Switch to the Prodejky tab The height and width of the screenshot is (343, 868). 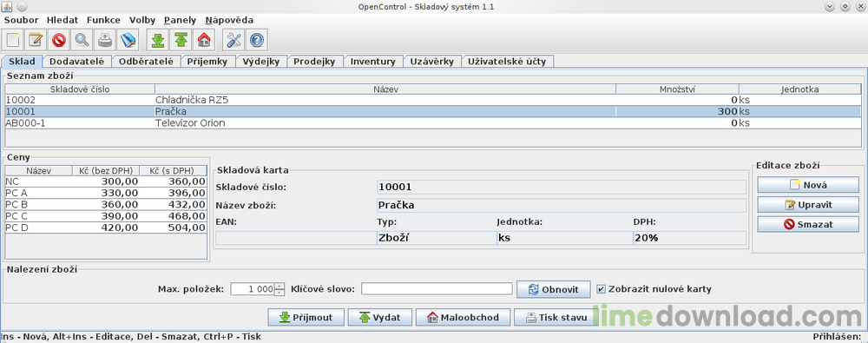point(314,62)
